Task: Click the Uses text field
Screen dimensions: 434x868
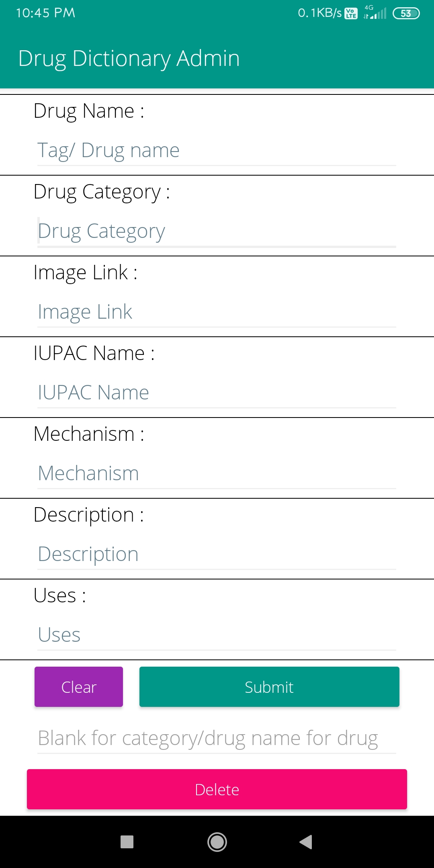Action: pyautogui.click(x=217, y=635)
